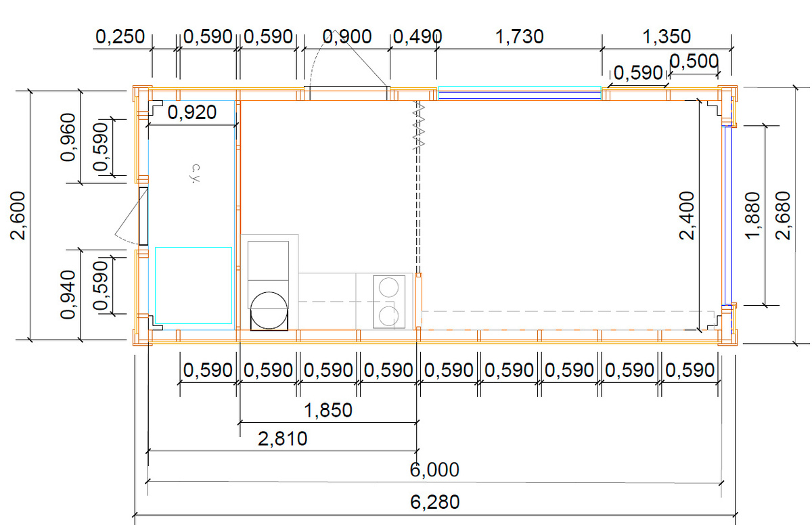Click the 1,730 window width dimension

(x=520, y=37)
